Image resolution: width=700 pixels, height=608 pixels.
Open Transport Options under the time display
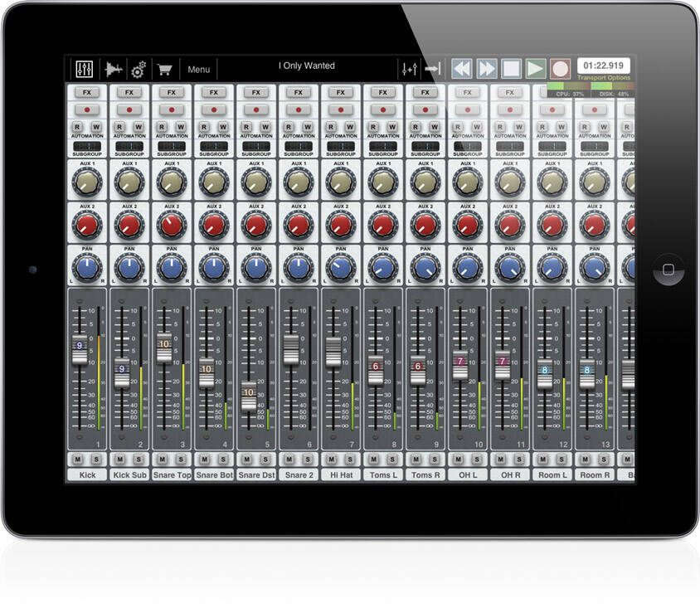click(x=604, y=78)
